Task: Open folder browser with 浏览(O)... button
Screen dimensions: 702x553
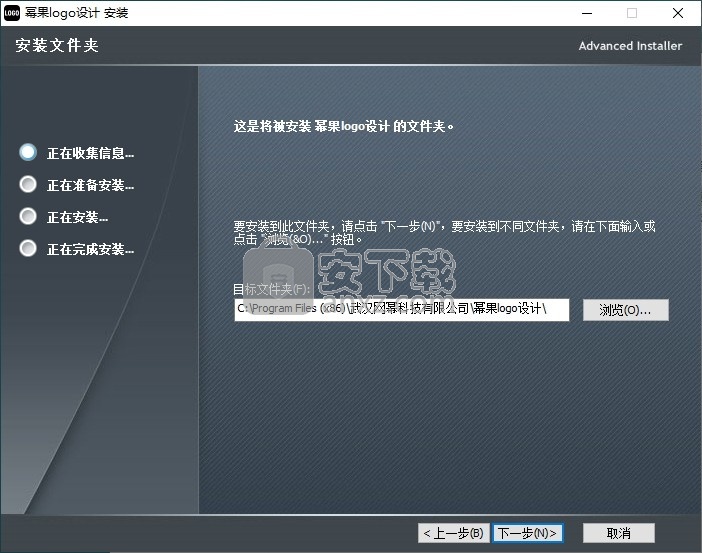Action: click(x=625, y=310)
